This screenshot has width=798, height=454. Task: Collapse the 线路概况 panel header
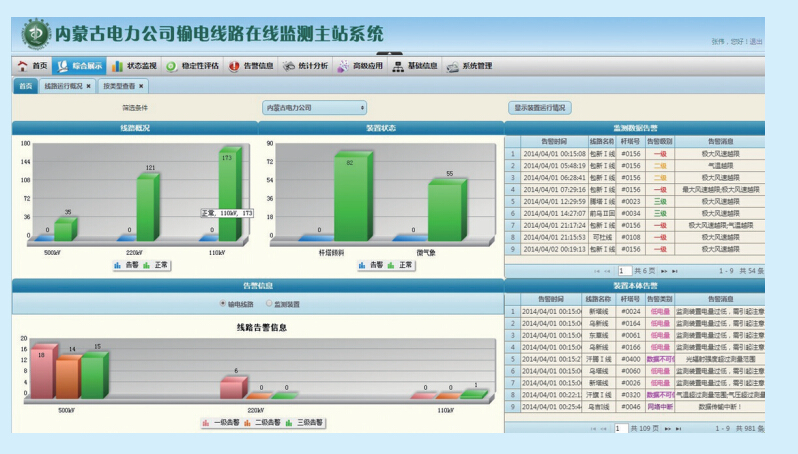pyautogui.click(x=134, y=128)
